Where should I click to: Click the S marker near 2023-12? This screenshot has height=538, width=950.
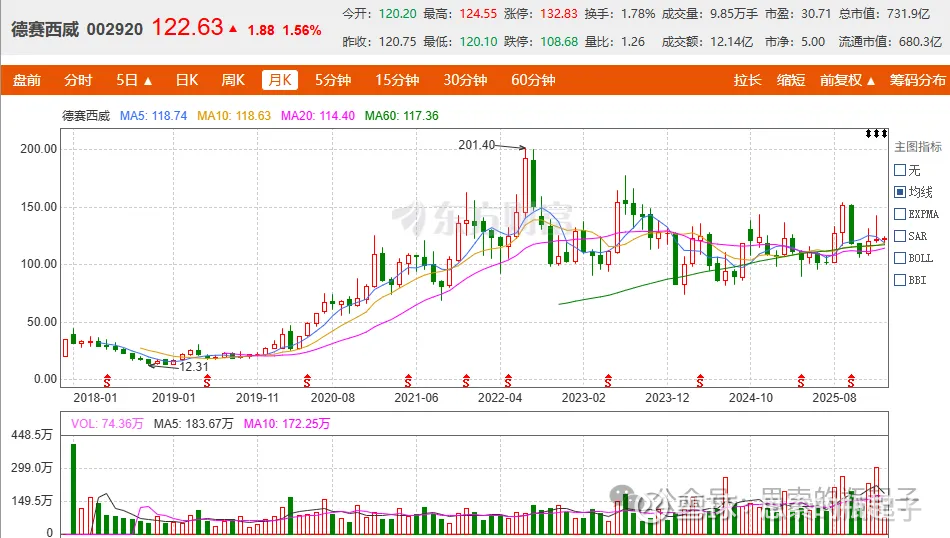[x=700, y=380]
